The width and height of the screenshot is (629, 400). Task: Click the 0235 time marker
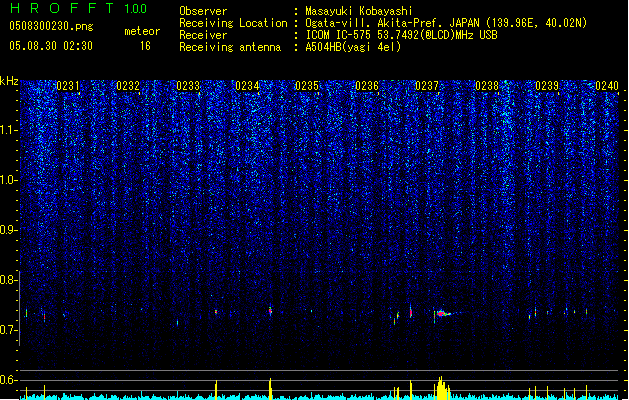pyautogui.click(x=307, y=86)
